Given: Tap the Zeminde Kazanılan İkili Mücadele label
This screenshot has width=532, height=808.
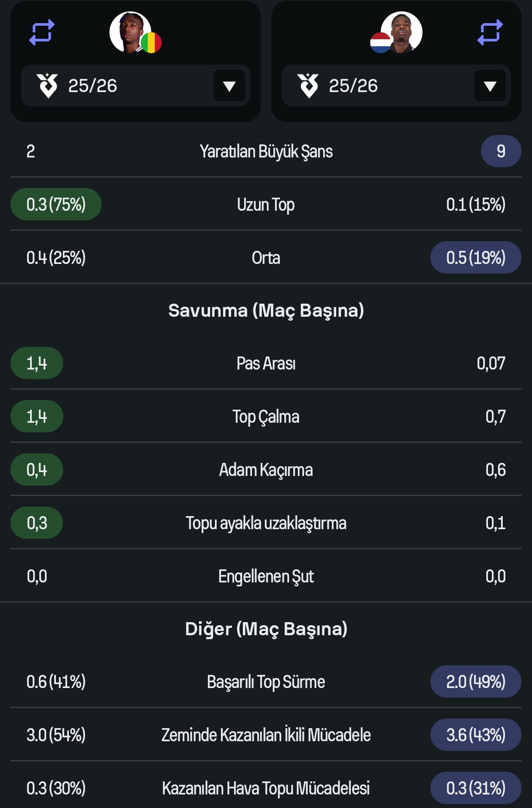Looking at the screenshot, I should 266,735.
